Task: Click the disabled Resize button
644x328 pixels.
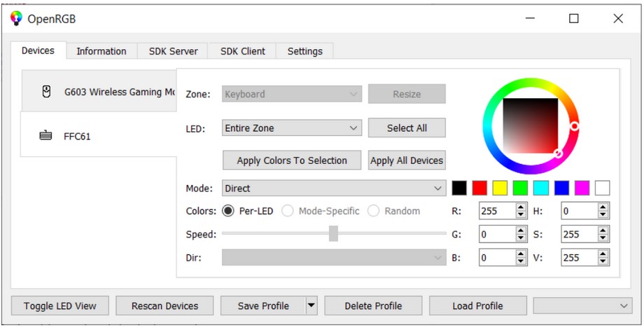Action: [407, 94]
